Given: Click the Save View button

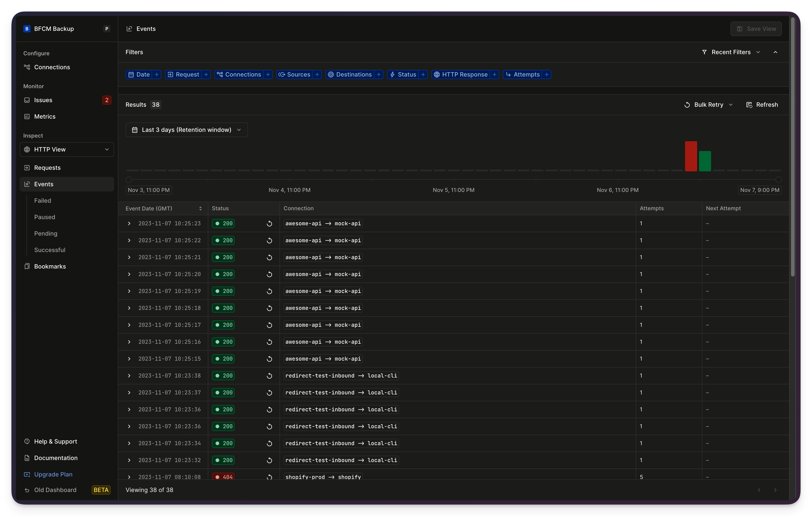Looking at the screenshot, I should pos(756,29).
